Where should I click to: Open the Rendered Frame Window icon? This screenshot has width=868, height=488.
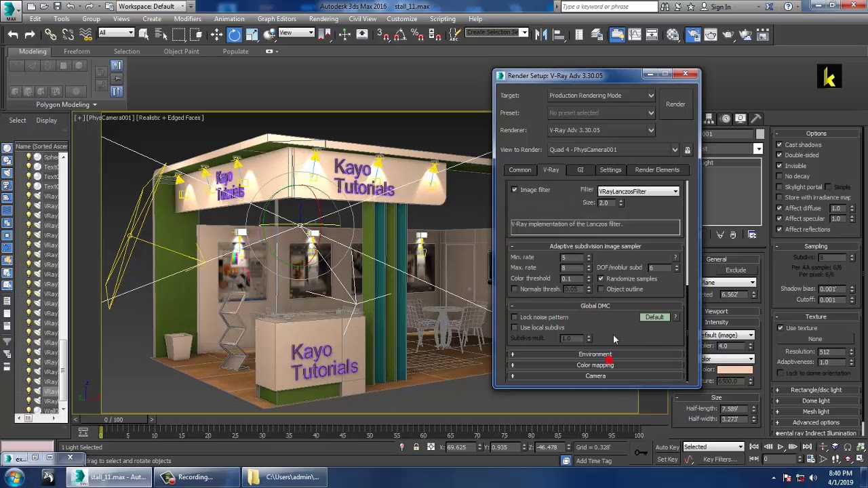(x=711, y=35)
